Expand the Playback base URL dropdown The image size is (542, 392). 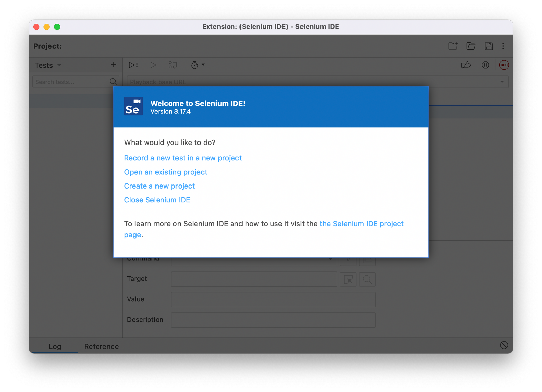click(502, 82)
